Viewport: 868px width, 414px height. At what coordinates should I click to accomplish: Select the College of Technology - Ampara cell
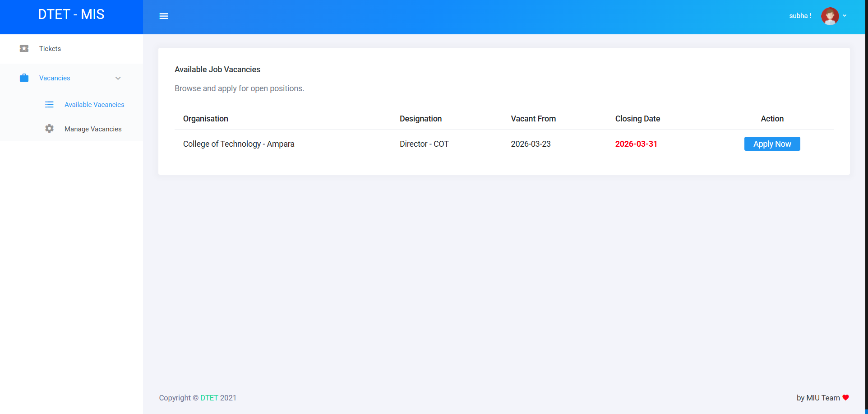(x=239, y=144)
